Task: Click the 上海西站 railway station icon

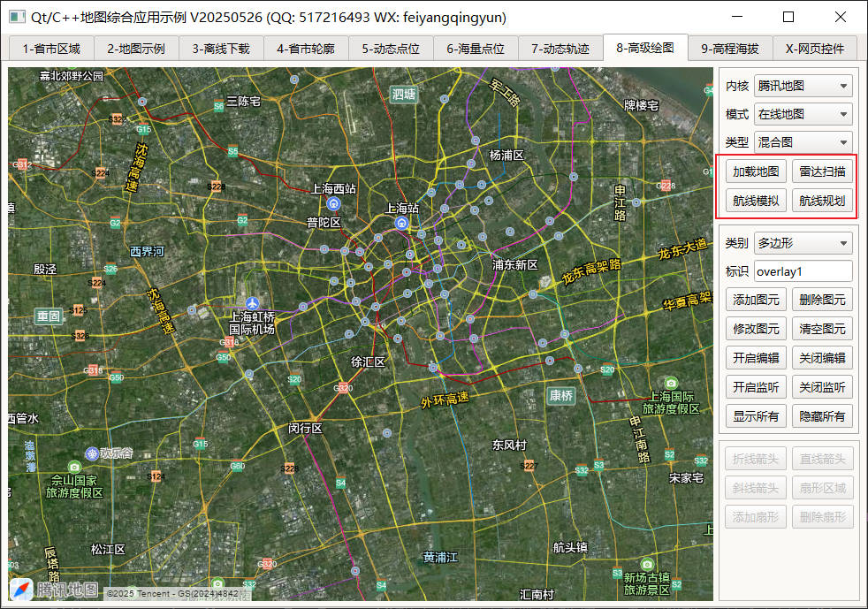Action: (x=332, y=204)
